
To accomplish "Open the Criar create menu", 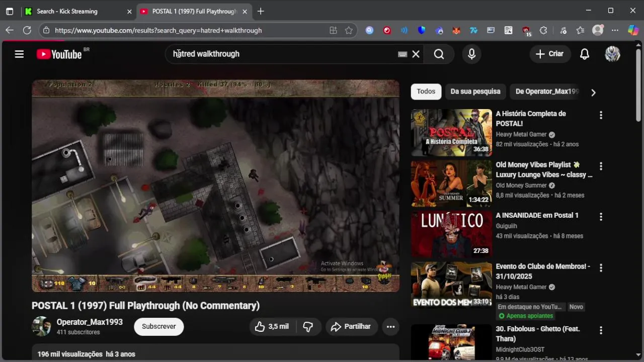I will [550, 54].
